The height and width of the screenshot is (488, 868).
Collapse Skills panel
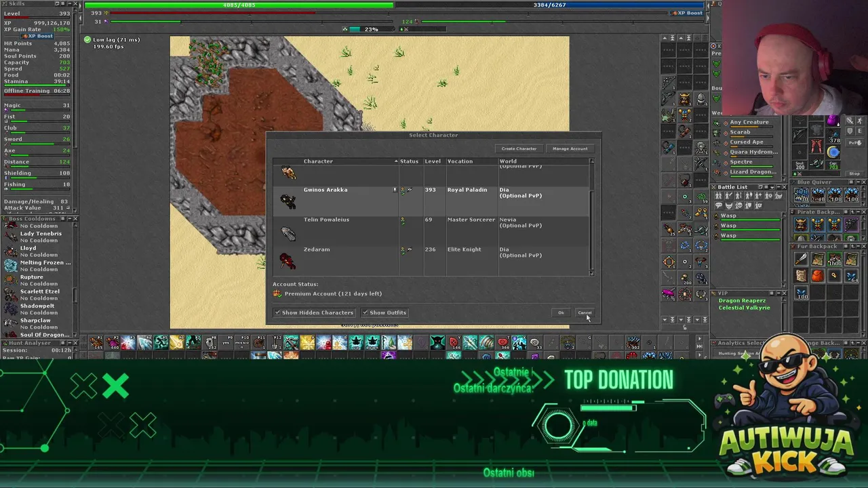click(x=68, y=4)
